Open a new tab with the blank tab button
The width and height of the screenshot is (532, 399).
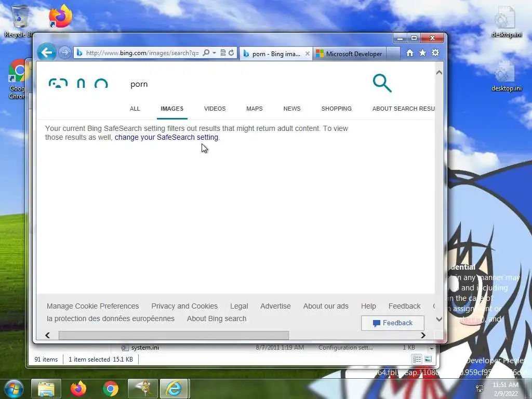point(393,54)
